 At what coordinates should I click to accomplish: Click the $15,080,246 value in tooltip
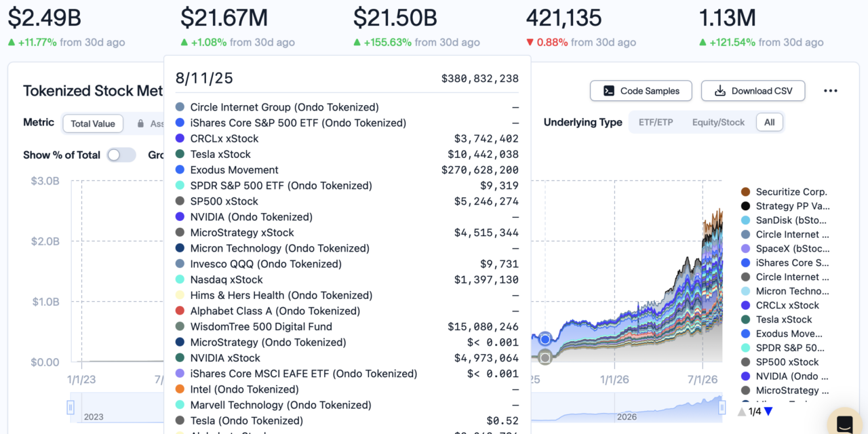tap(483, 327)
